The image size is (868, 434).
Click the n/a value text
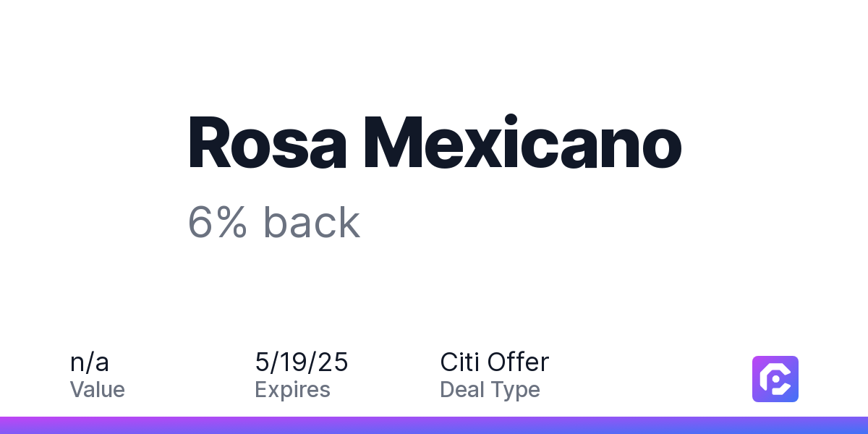[x=90, y=362]
